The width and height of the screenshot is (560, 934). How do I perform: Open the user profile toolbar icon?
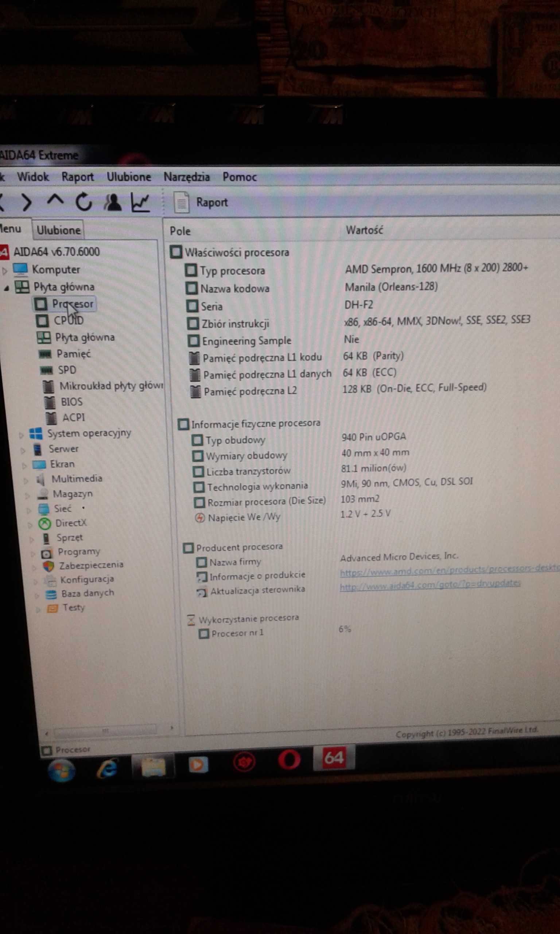[112, 202]
